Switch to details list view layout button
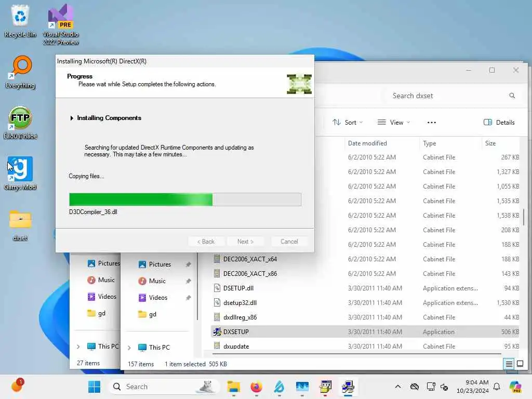 509,364
